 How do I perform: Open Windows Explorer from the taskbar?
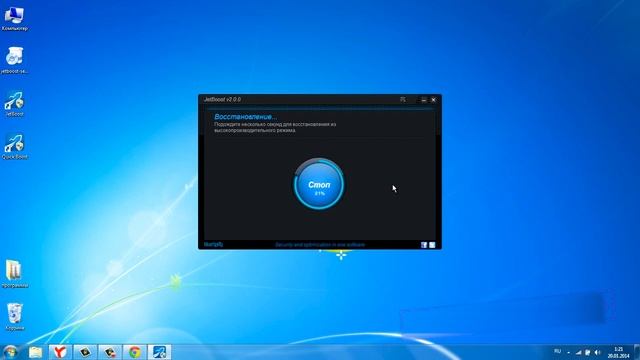[36, 352]
